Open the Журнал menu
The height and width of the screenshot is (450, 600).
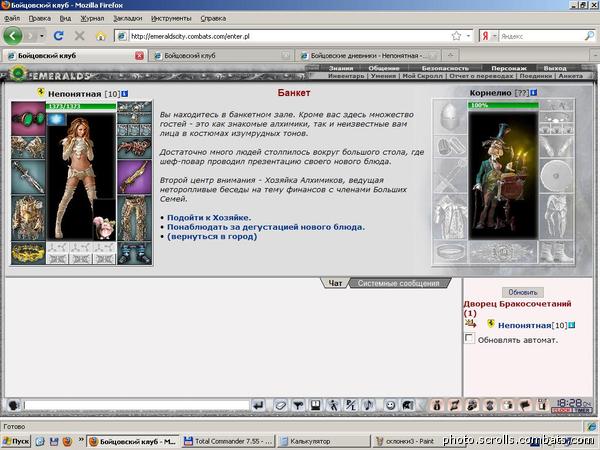(92, 18)
